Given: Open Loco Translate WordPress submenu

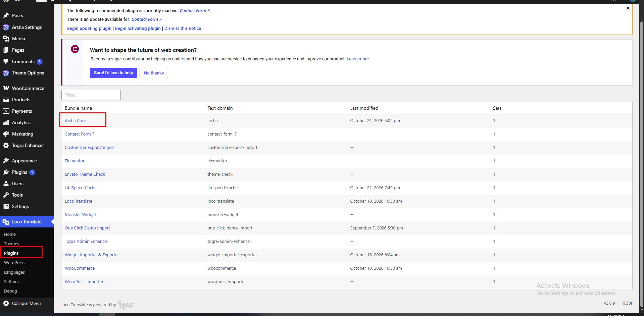Looking at the screenshot, I should (14, 262).
